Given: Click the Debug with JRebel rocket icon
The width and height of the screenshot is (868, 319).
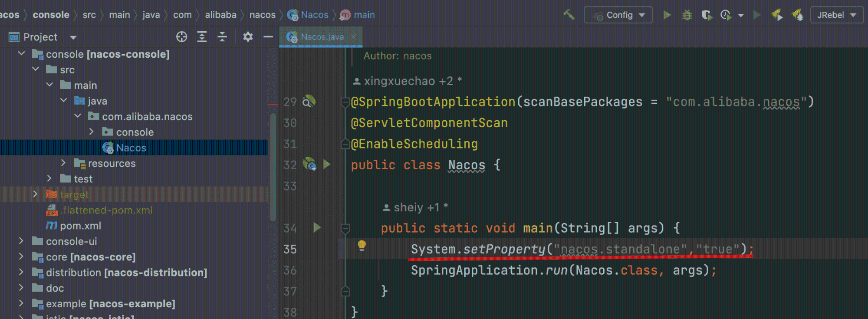Looking at the screenshot, I should pos(797,15).
